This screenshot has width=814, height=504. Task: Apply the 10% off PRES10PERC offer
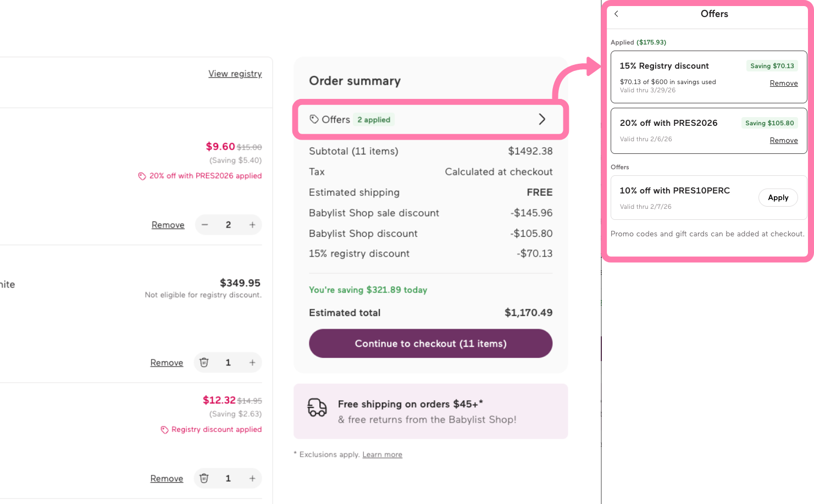click(x=778, y=198)
